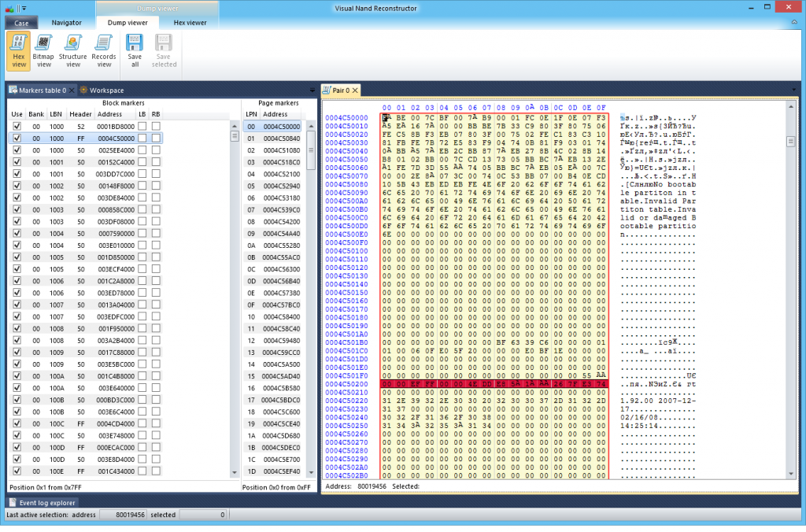Click hex view scrollbar down arrow
The width and height of the screenshot is (806, 532).
(790, 474)
